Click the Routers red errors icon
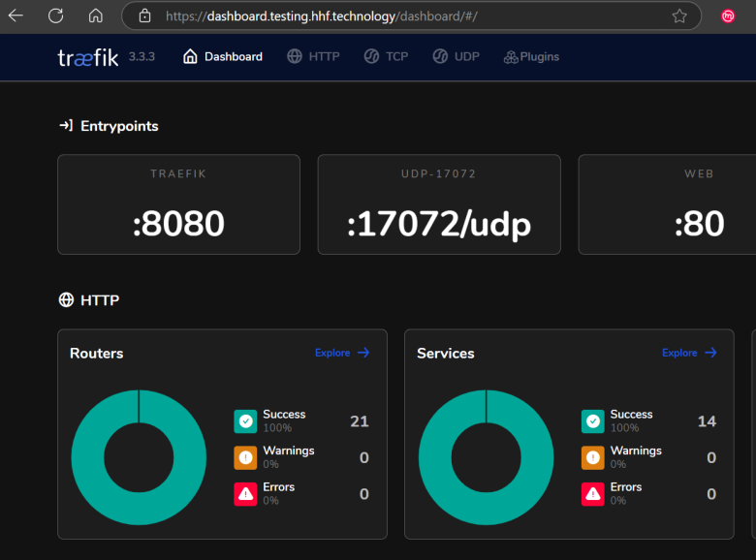The width and height of the screenshot is (756, 560). (x=245, y=494)
